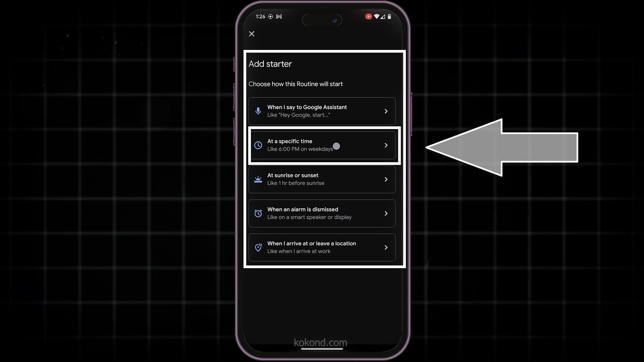Screen dimensions: 644x362
Task: Click the Wi-Fi status icon in status bar
Action: tap(376, 16)
